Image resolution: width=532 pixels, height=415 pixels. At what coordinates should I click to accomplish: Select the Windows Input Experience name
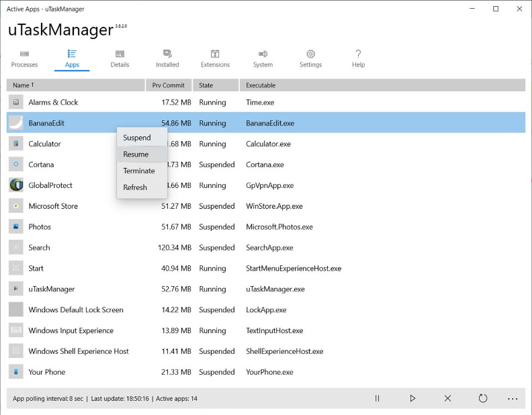click(x=71, y=330)
